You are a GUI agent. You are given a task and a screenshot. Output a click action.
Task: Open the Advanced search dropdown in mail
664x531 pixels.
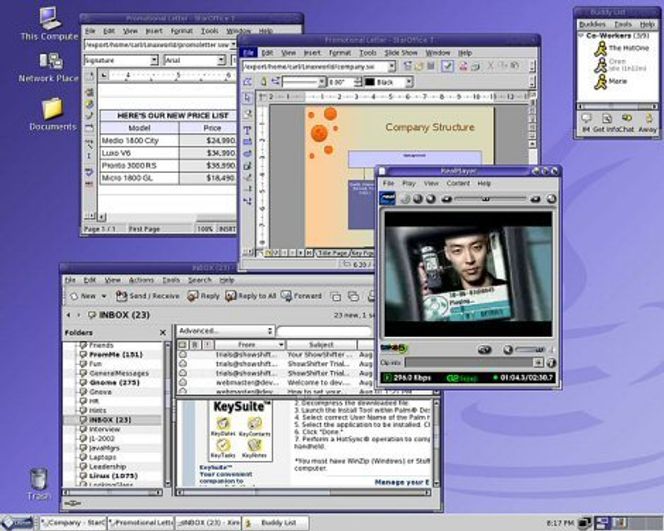[x=225, y=331]
